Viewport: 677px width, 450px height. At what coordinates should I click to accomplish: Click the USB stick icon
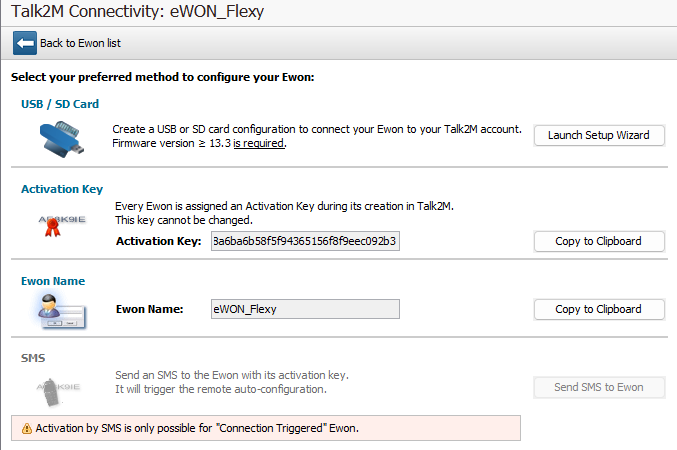point(63,137)
